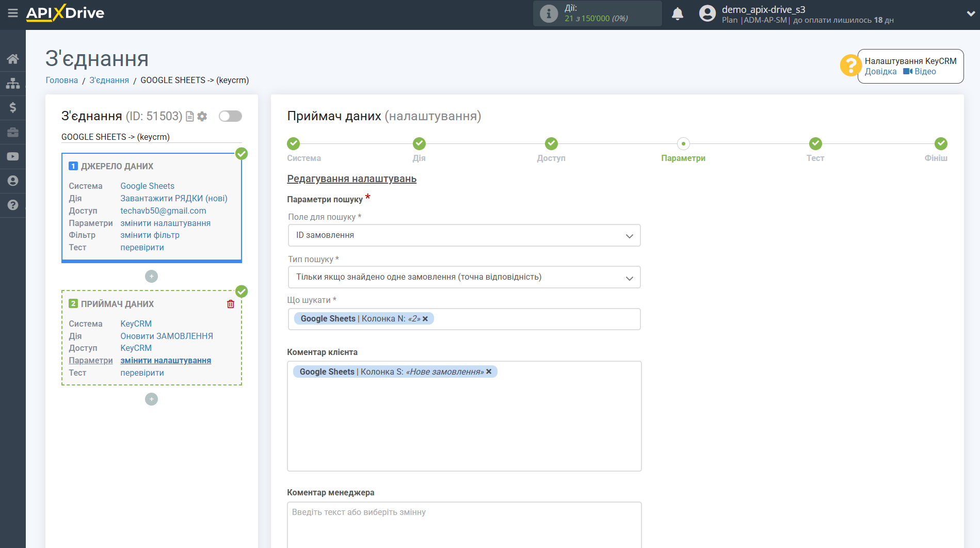Open the connections sitemap sidebar icon

tap(13, 83)
